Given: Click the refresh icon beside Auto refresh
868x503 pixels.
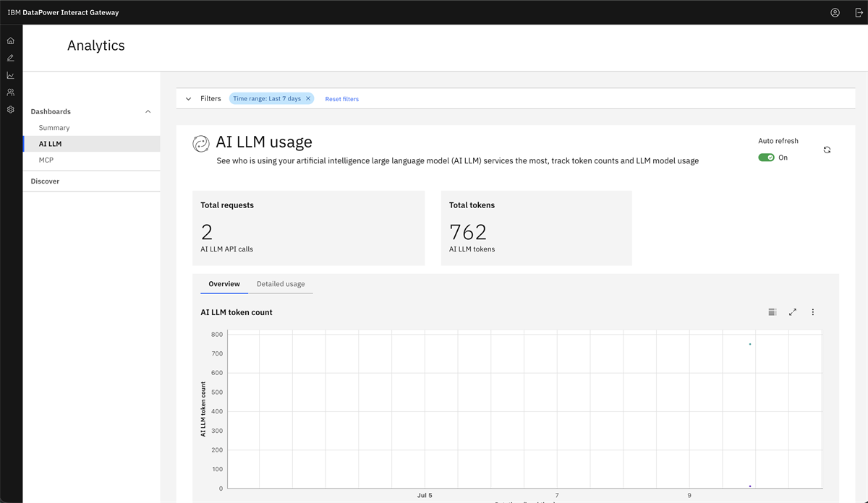Looking at the screenshot, I should pos(827,150).
